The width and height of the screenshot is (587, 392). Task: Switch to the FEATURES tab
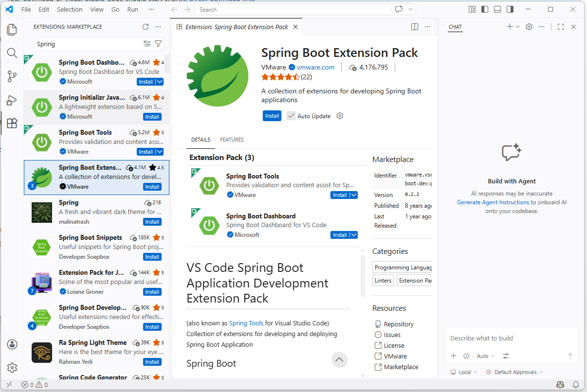[x=232, y=140]
